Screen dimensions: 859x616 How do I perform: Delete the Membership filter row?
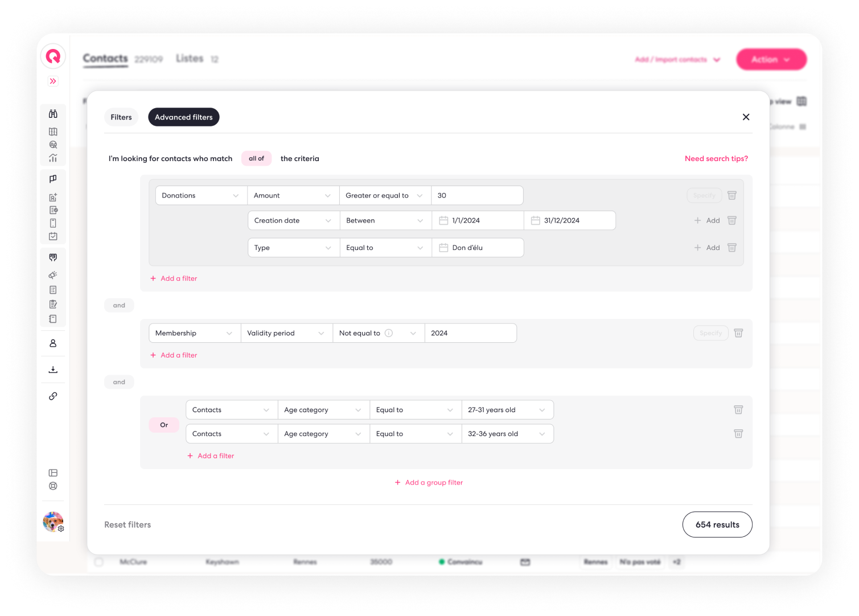pos(738,333)
